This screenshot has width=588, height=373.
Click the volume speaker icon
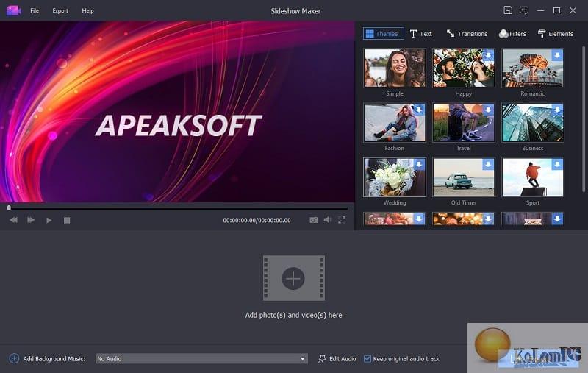pos(328,219)
